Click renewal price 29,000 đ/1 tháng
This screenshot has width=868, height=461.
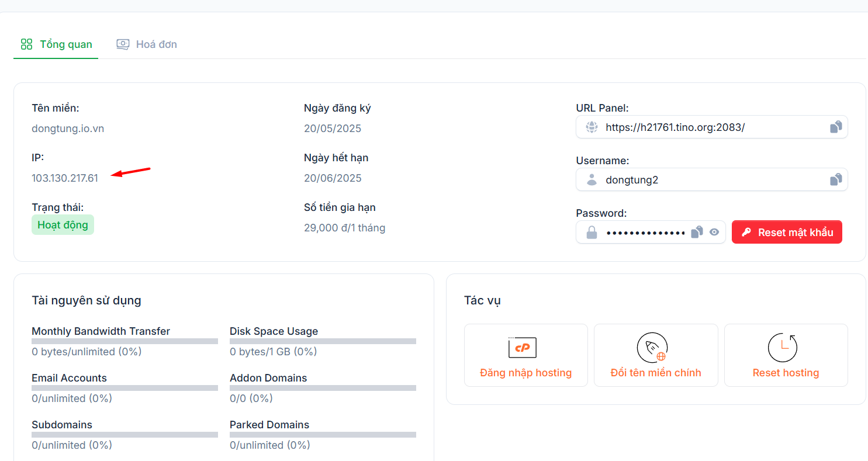point(344,228)
